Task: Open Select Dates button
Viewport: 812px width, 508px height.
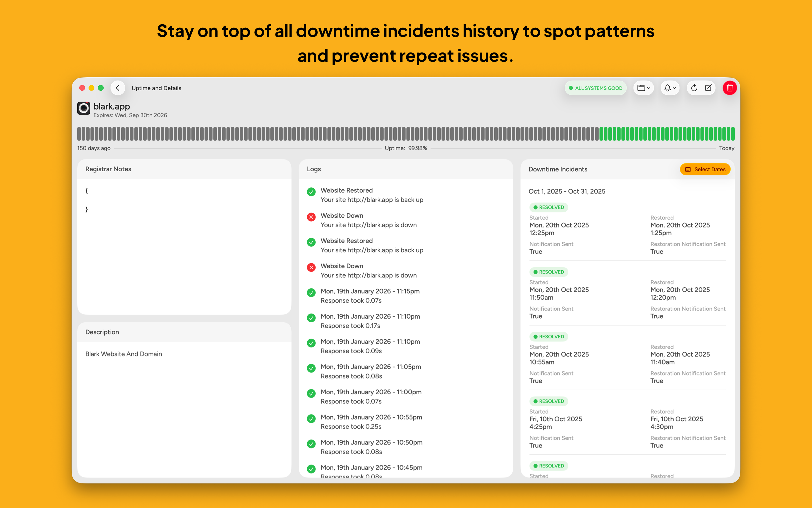Action: (x=705, y=169)
